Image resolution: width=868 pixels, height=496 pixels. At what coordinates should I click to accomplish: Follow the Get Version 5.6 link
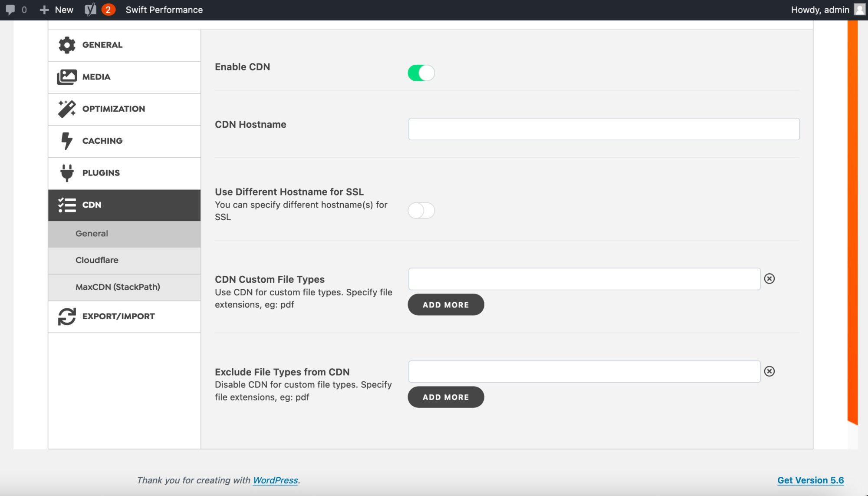(811, 480)
